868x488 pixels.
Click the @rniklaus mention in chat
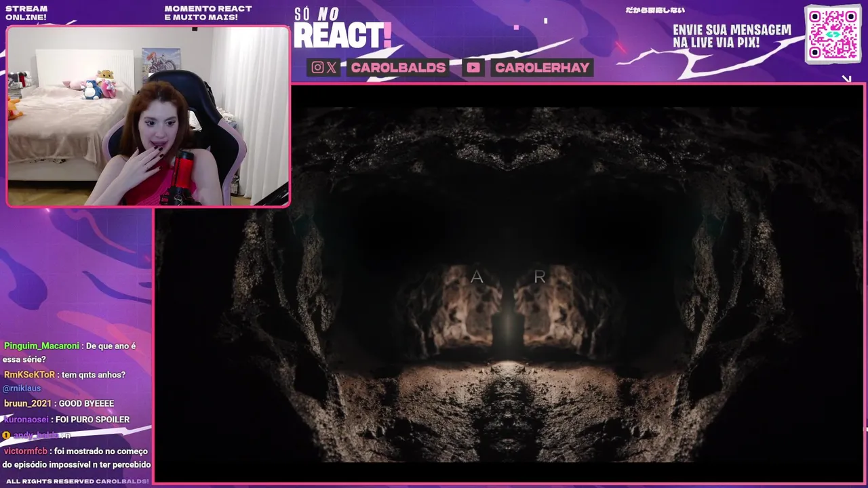coord(22,388)
